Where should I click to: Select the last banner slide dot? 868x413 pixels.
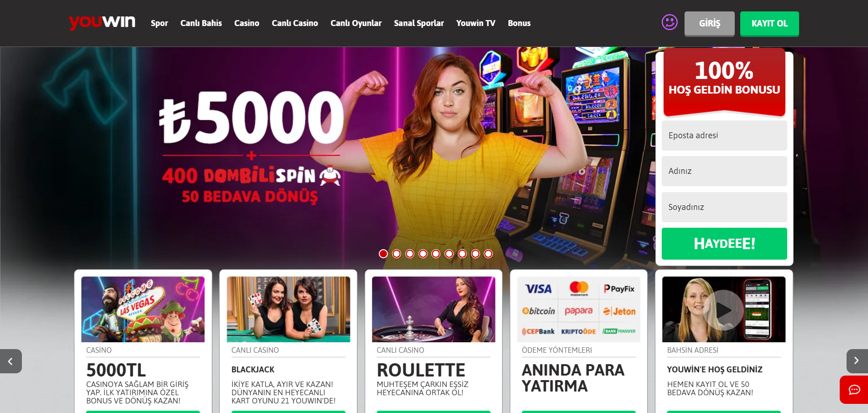click(x=488, y=254)
